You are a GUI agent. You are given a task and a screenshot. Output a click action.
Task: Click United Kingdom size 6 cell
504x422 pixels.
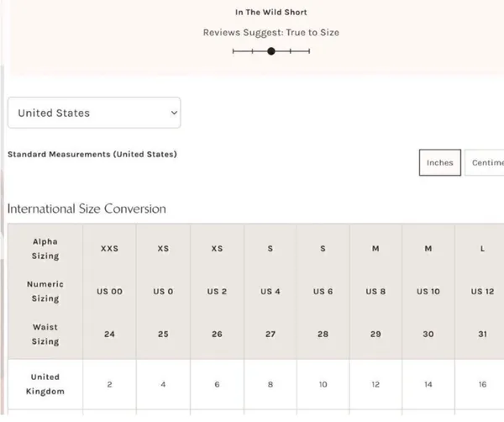[x=217, y=384]
